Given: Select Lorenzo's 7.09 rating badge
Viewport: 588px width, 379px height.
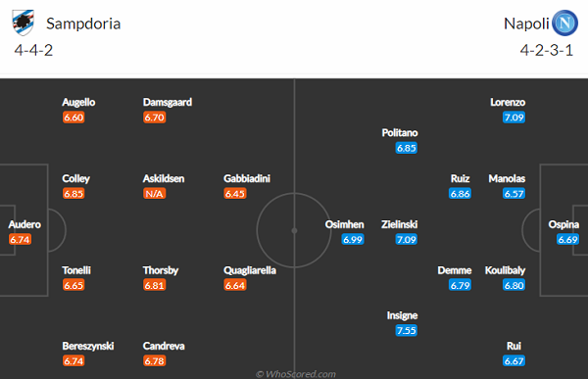Looking at the screenshot, I should pyautogui.click(x=514, y=118).
